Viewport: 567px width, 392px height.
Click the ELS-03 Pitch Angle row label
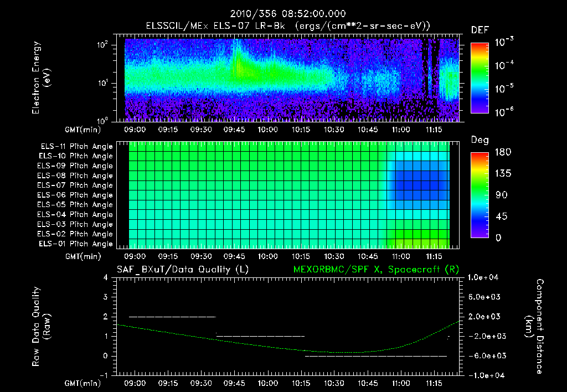coord(75,224)
